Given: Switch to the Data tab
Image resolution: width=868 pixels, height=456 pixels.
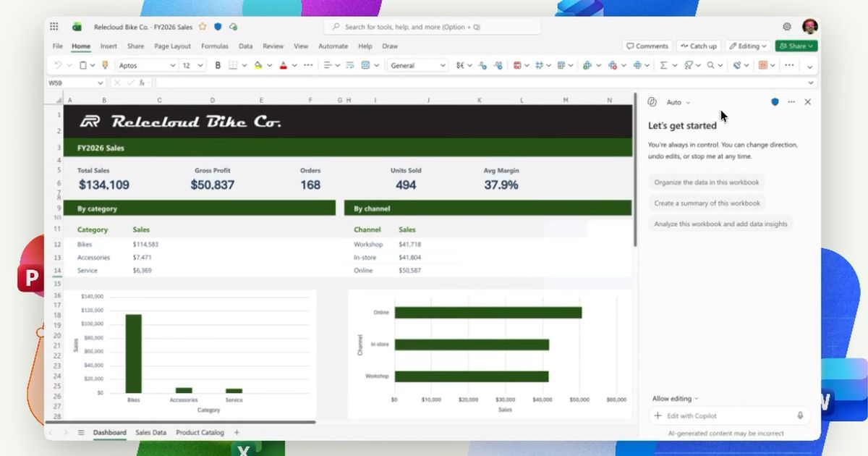Looking at the screenshot, I should (245, 46).
